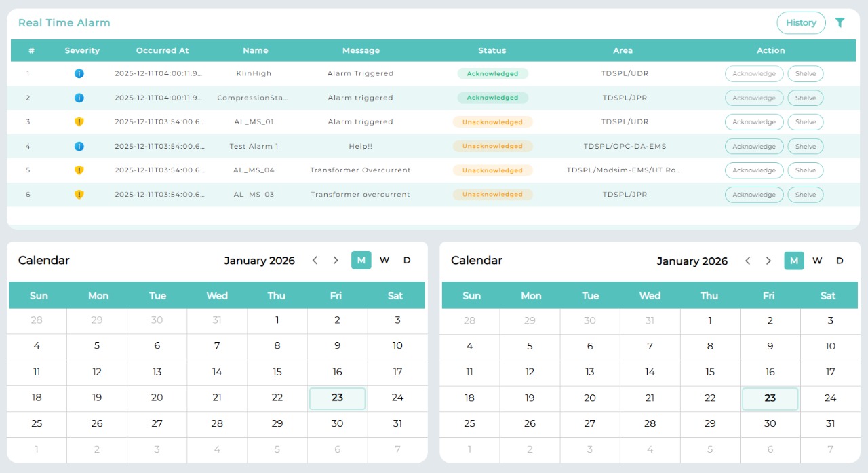The height and width of the screenshot is (473, 868).
Task: Click the Unacknowledged status badge for AL_MS_03
Action: (x=492, y=195)
